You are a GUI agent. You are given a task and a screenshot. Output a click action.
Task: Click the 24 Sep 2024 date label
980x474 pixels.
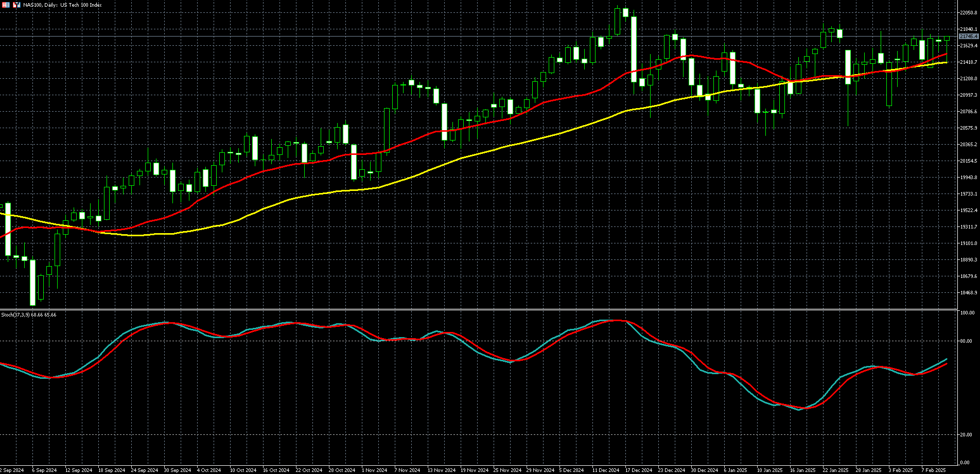(145, 470)
